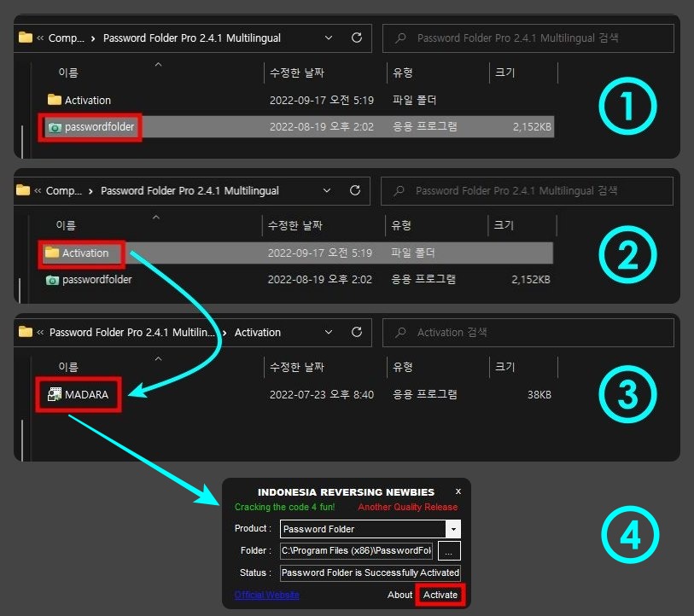Click passwordfolder size '2,152KB' in first window

532,127
